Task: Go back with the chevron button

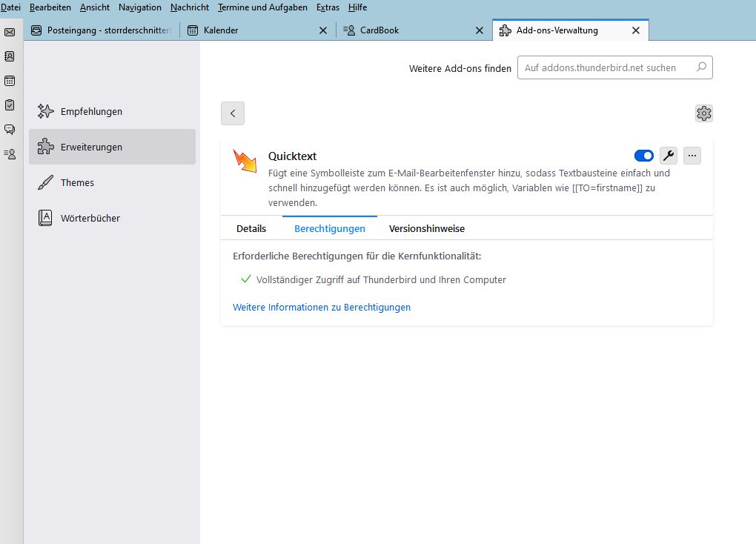Action: coord(233,113)
